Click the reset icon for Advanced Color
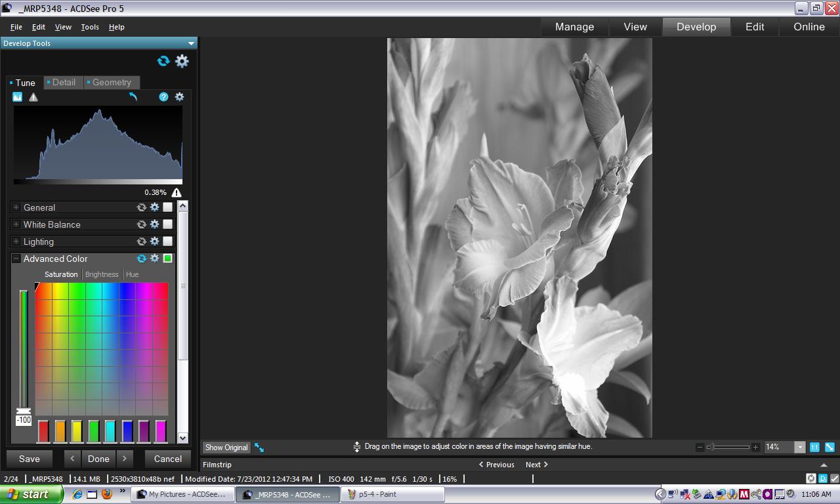Screen dimensions: 840x504 coord(141,259)
